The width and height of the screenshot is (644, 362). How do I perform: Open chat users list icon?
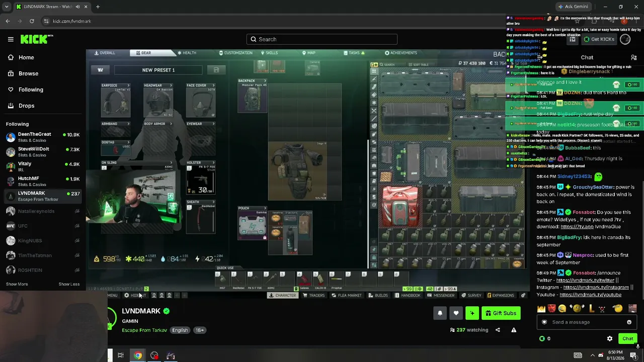click(633, 57)
